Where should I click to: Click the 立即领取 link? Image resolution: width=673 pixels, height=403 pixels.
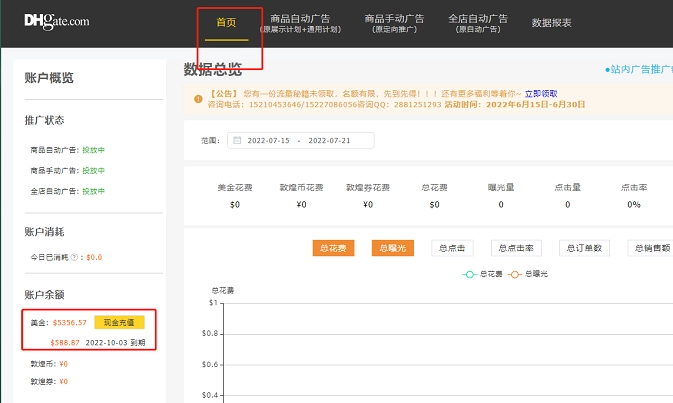coord(541,93)
